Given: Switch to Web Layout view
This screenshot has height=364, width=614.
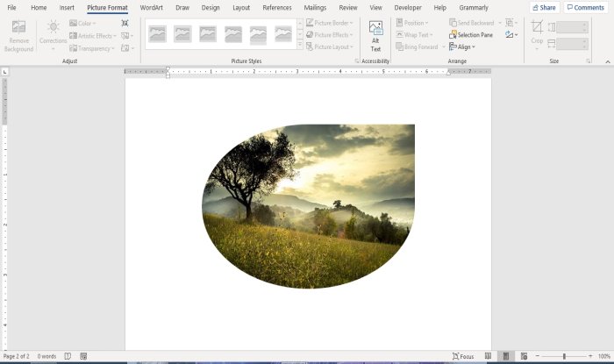Looking at the screenshot, I should point(524,356).
